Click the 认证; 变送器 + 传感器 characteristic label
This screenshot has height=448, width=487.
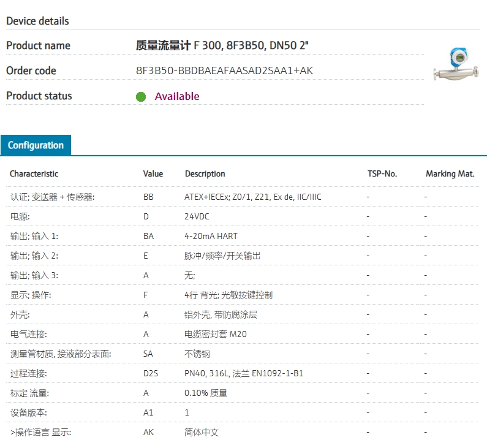pos(53,197)
